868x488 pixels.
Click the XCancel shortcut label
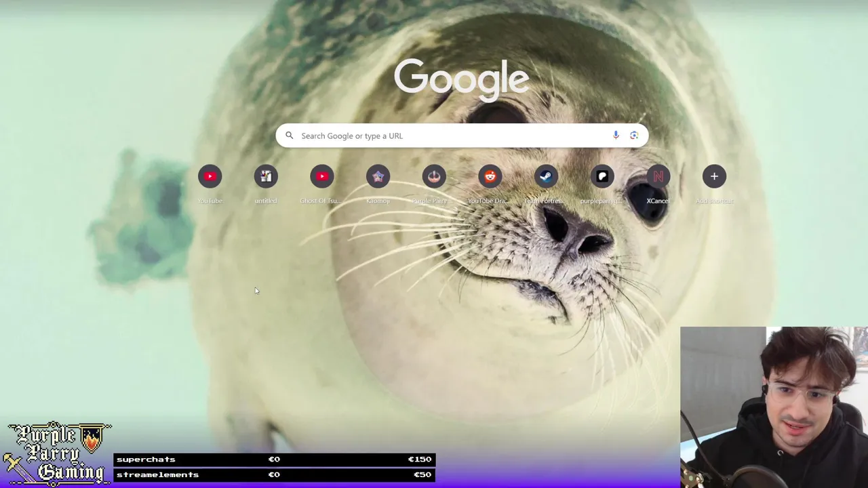point(658,201)
